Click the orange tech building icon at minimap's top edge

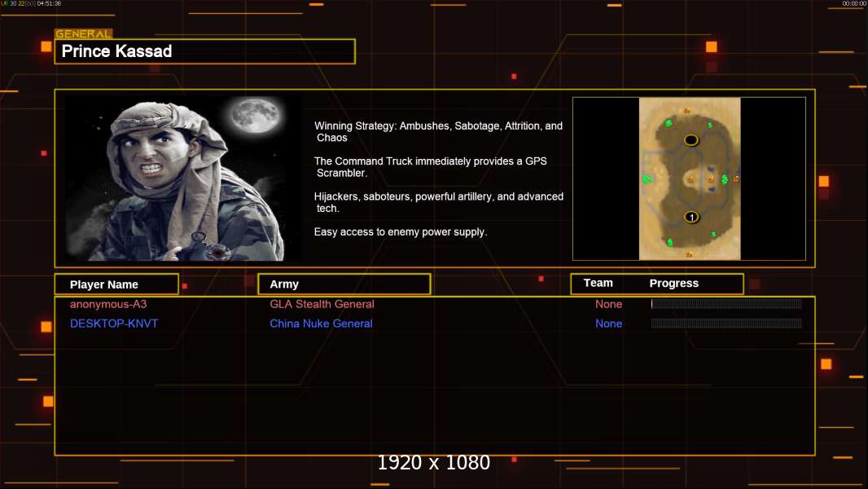(x=687, y=110)
